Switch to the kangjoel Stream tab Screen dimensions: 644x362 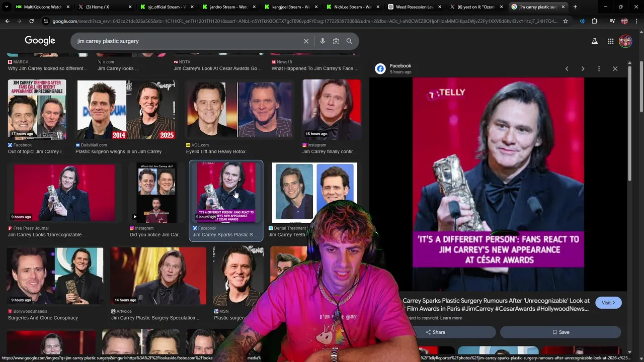click(x=291, y=7)
